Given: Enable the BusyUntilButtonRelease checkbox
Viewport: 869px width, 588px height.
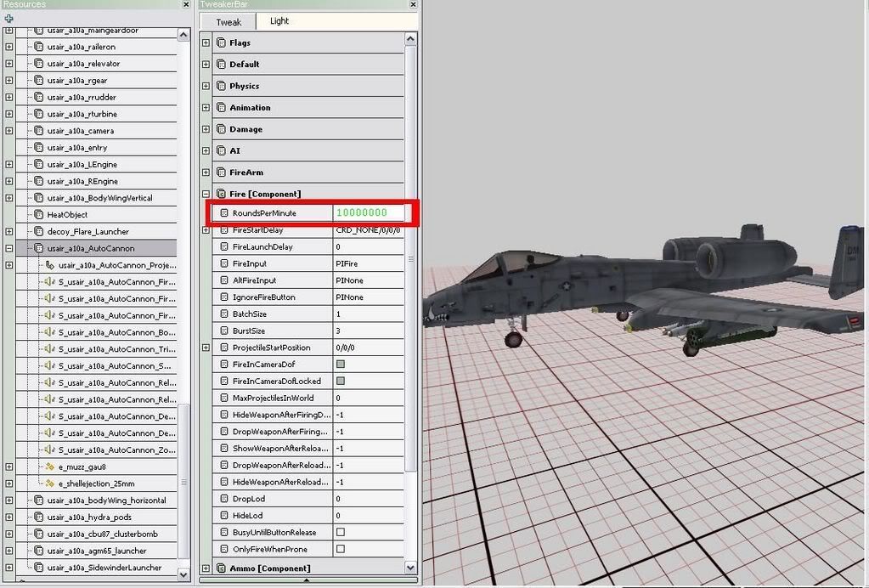Looking at the screenshot, I should (340, 532).
